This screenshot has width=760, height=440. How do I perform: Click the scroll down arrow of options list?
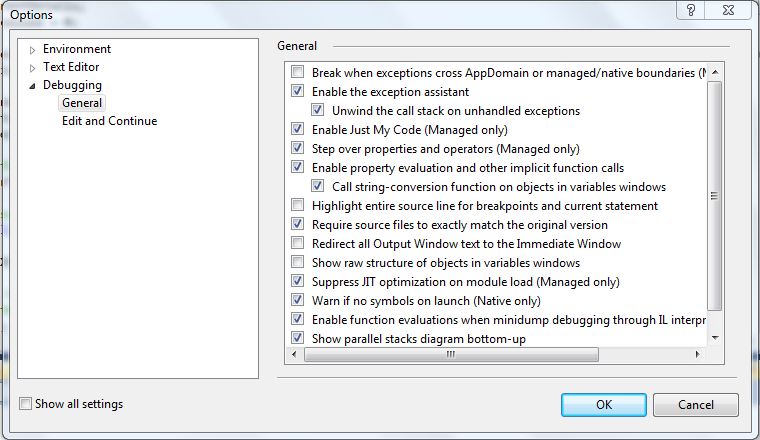pyautogui.click(x=715, y=338)
